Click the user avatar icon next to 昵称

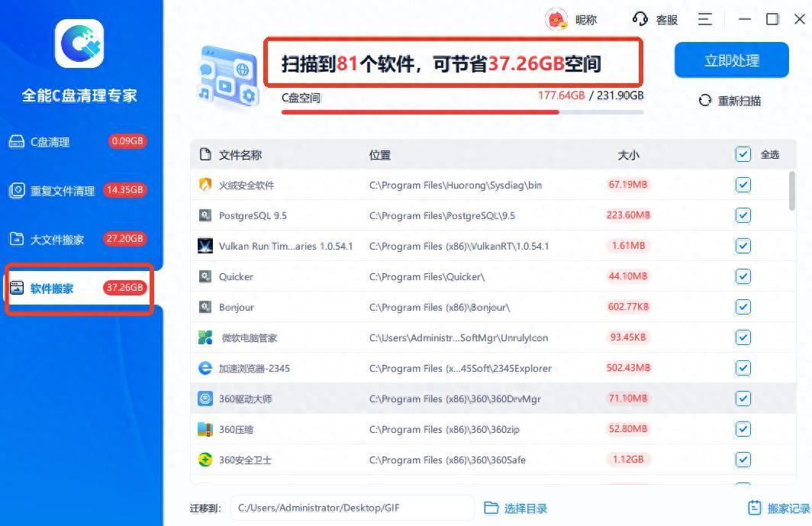point(556,20)
